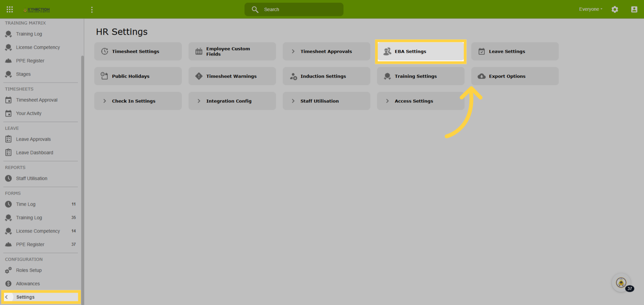This screenshot has height=305, width=644.
Task: Open the apps grid launcher icon
Action: point(10,9)
